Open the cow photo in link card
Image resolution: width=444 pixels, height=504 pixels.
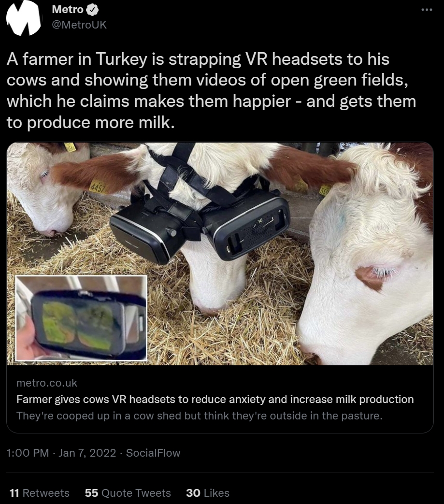point(220,254)
